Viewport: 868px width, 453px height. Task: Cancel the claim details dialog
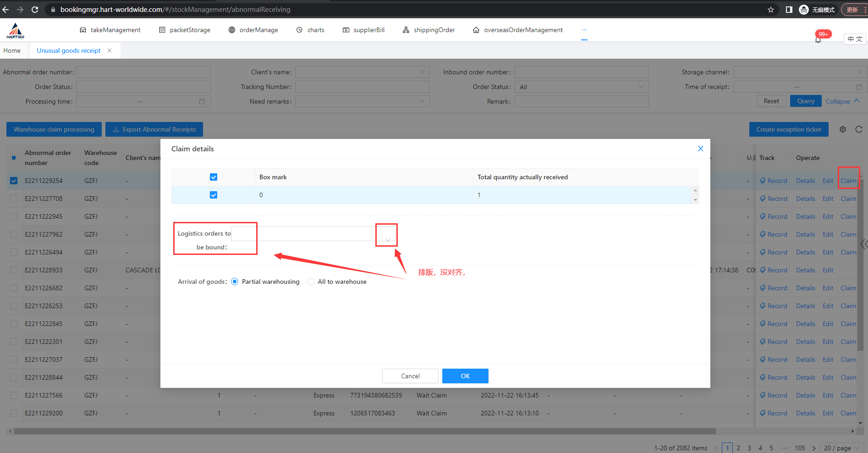click(410, 376)
